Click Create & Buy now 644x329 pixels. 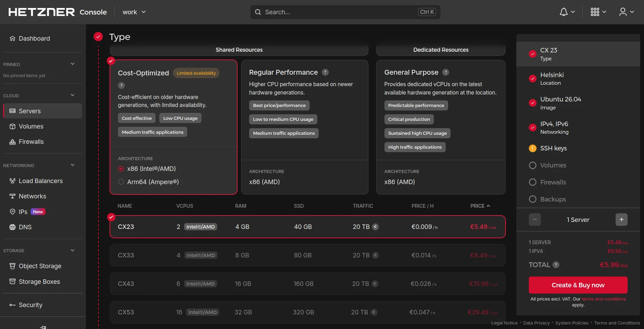point(578,285)
